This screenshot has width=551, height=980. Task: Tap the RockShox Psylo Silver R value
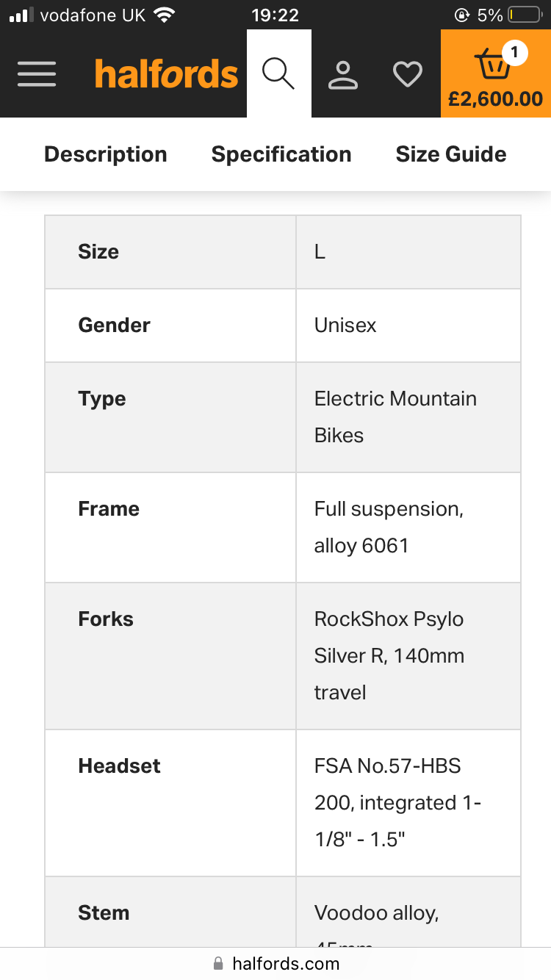point(389,637)
